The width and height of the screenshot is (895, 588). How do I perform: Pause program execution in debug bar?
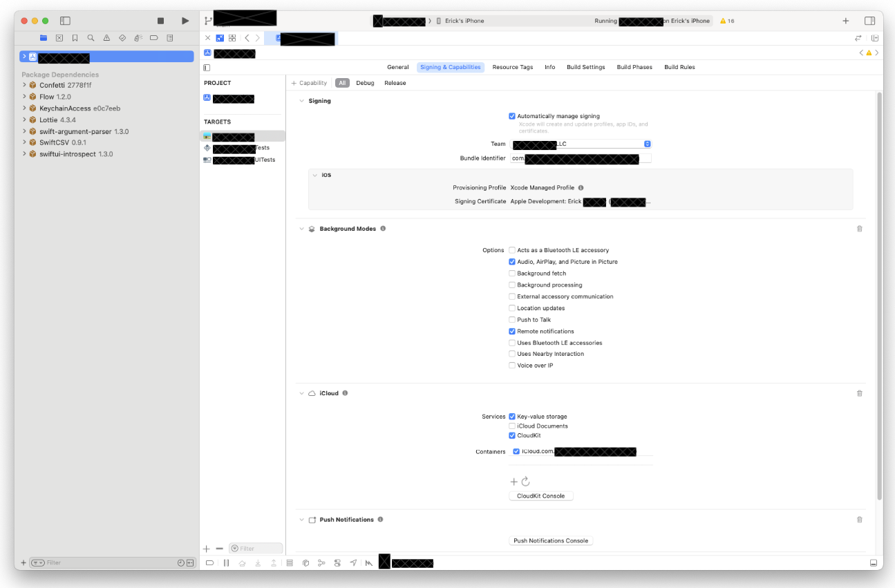(x=226, y=563)
